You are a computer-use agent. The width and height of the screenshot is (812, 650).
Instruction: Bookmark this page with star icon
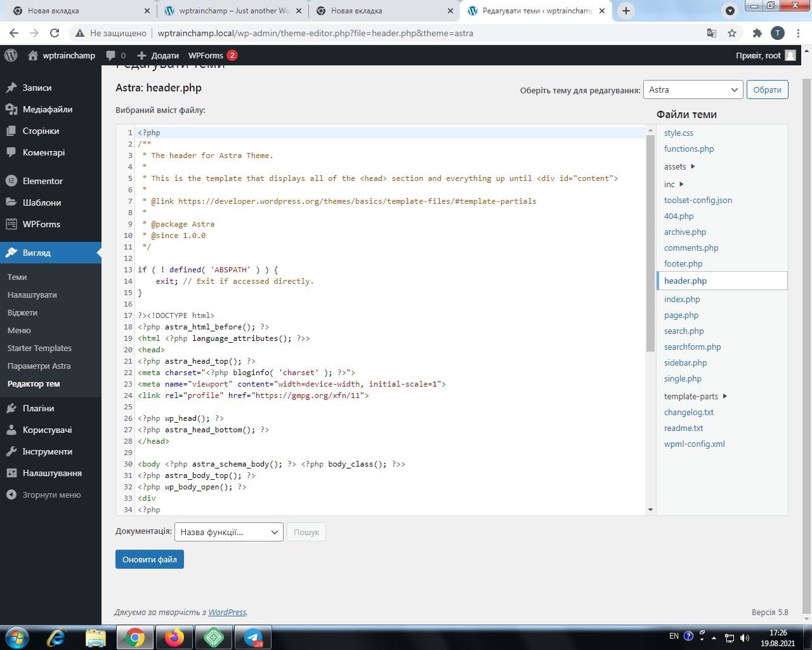point(732,33)
